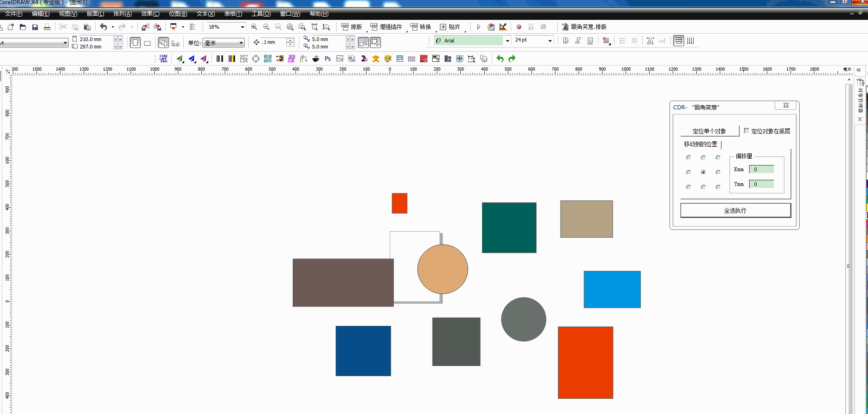Viewport: 868px width, 414px height.
Task: Click the Ymm offset input field
Action: 761,184
